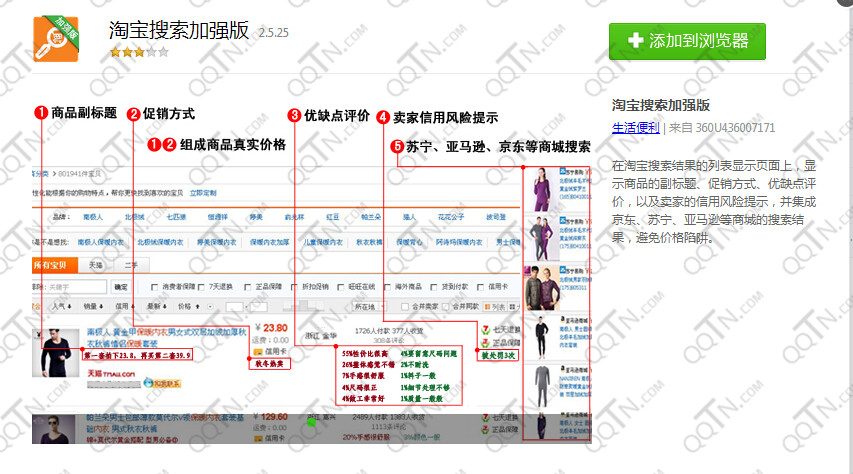
Task: Click the 天猫 TMALL.COM logo
Action: pyautogui.click(x=111, y=374)
